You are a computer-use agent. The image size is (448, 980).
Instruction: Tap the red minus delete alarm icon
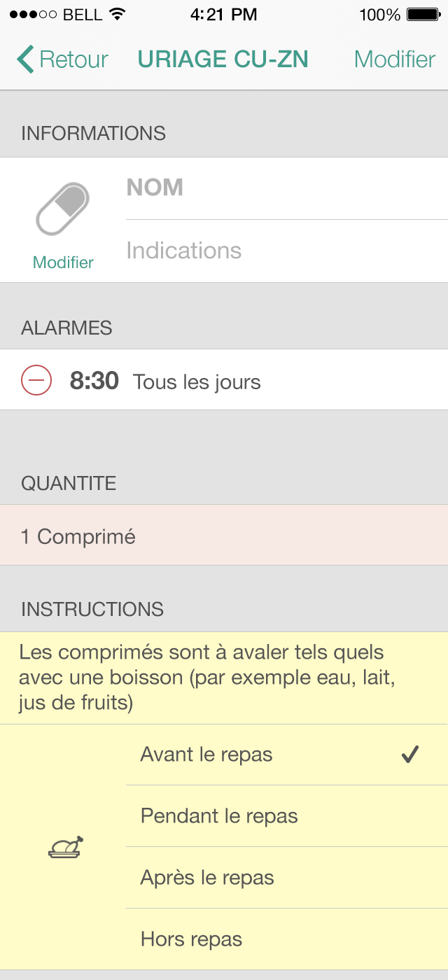click(36, 381)
